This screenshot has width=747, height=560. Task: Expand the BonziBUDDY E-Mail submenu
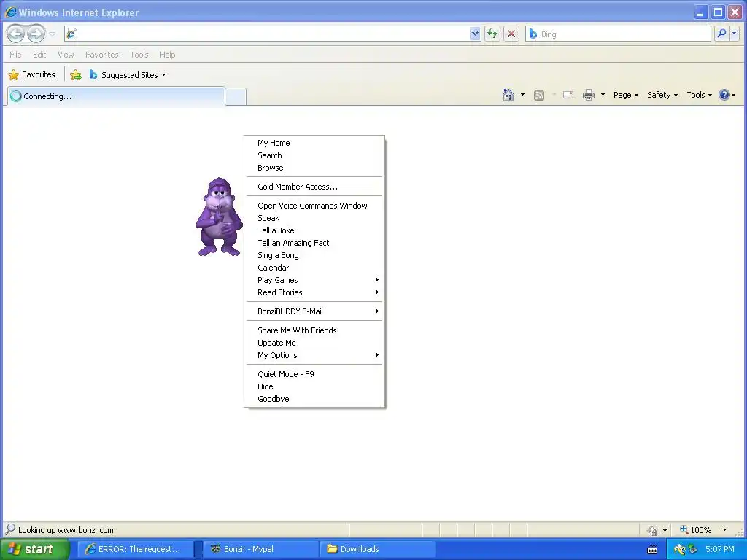tap(314, 311)
